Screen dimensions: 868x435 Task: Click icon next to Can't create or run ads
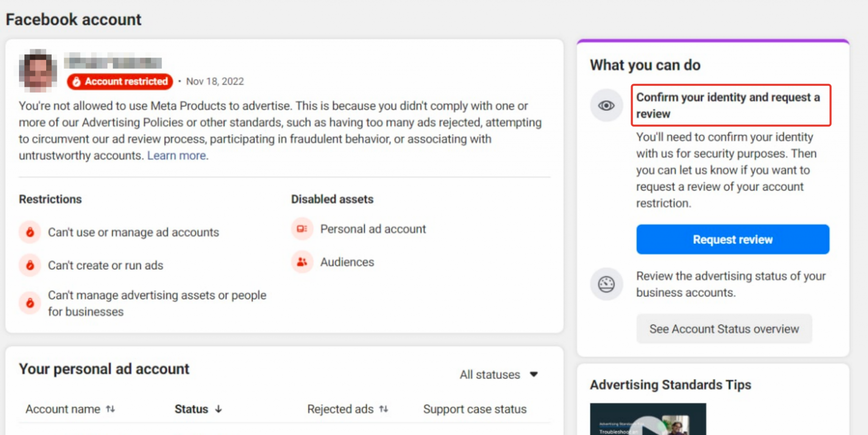point(30,266)
